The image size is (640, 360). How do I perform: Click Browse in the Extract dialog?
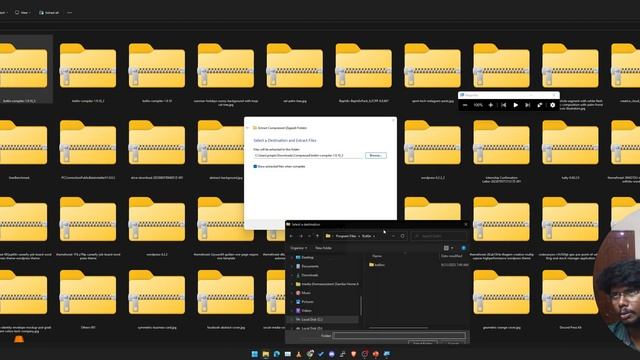[x=376, y=156]
